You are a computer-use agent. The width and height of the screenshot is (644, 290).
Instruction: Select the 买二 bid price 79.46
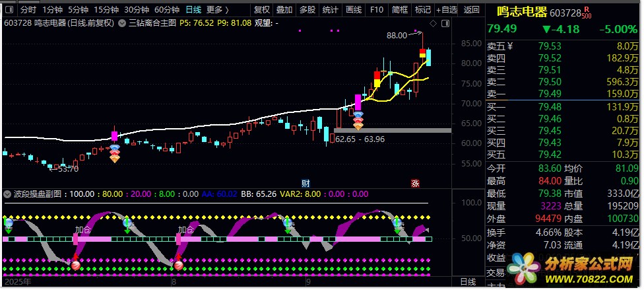pyautogui.click(x=550, y=120)
